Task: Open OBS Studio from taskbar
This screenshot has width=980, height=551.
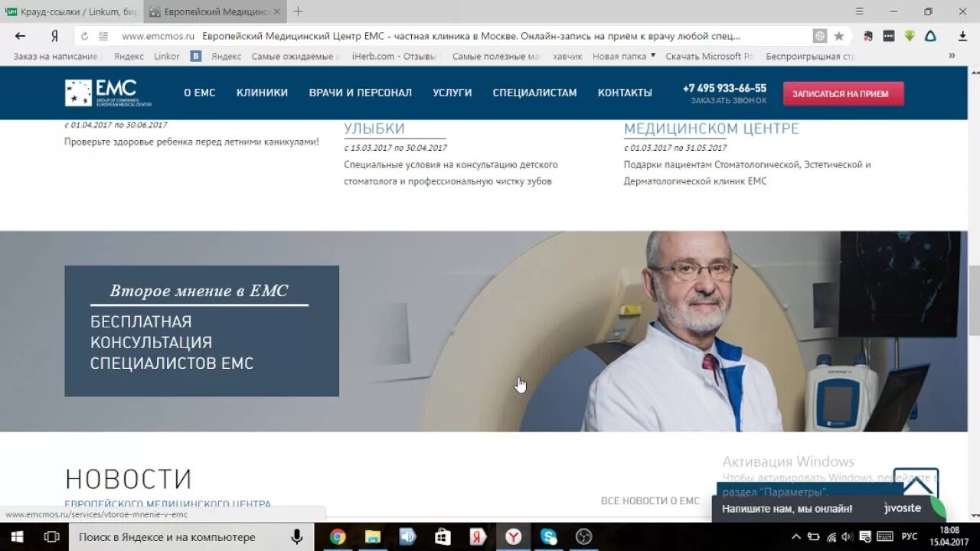Action: click(584, 537)
